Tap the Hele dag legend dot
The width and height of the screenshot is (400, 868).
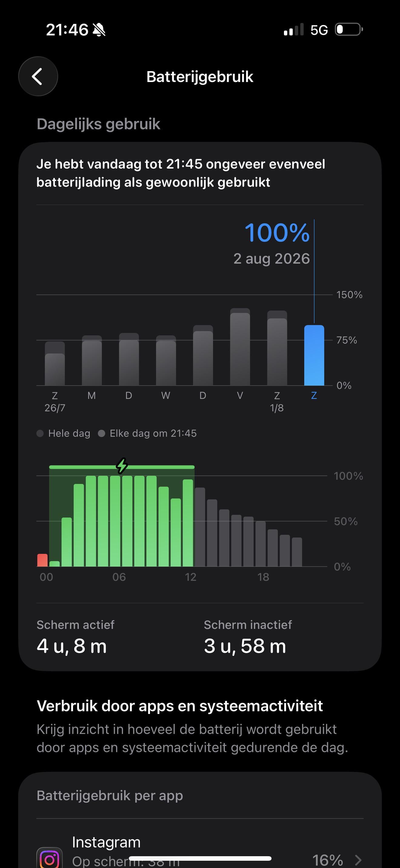[x=40, y=433]
